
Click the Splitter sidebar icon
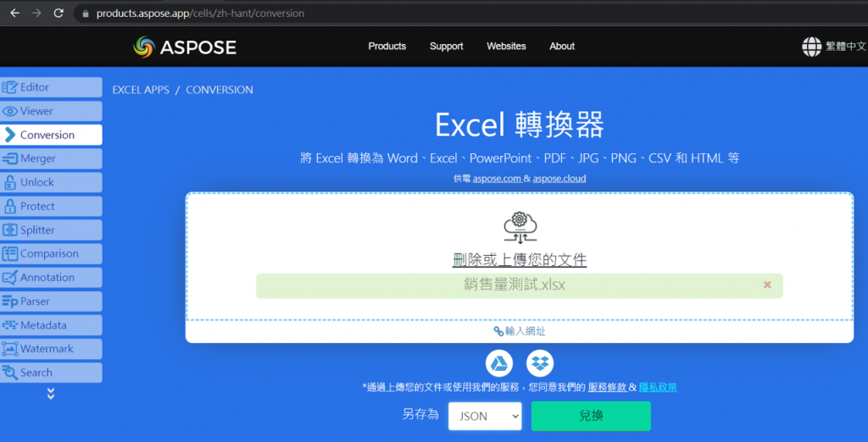coord(10,230)
